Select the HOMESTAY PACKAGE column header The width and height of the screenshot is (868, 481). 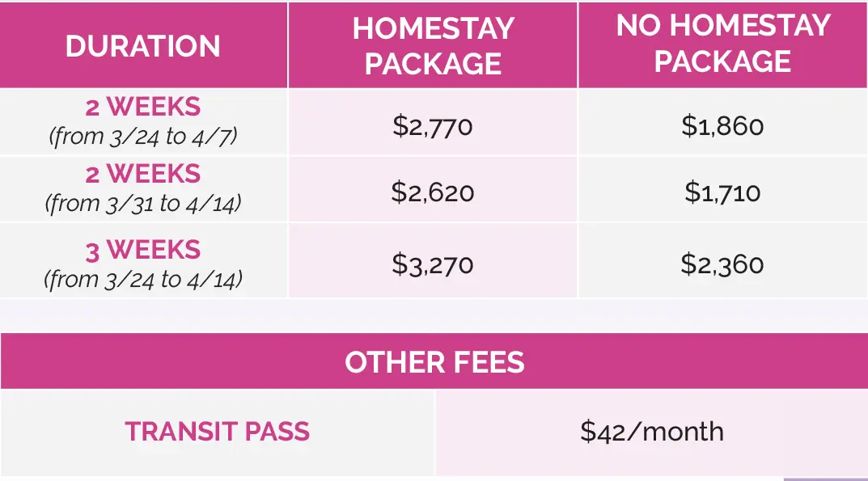click(x=434, y=46)
